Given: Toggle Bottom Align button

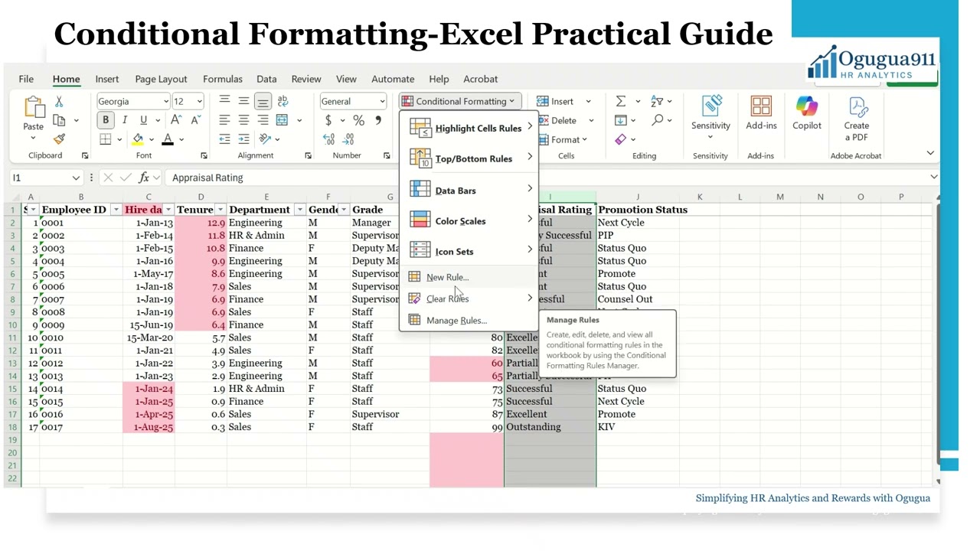Looking at the screenshot, I should pos(263,101).
